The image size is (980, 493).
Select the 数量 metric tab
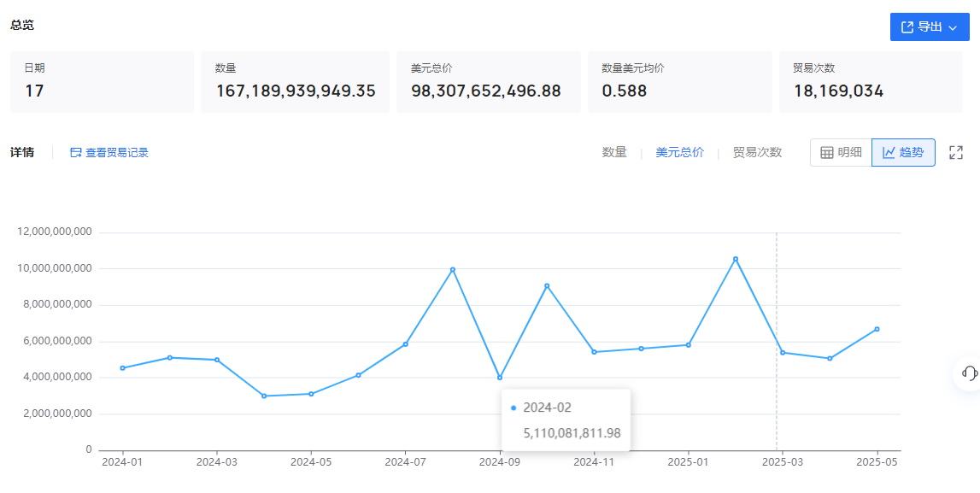click(614, 152)
